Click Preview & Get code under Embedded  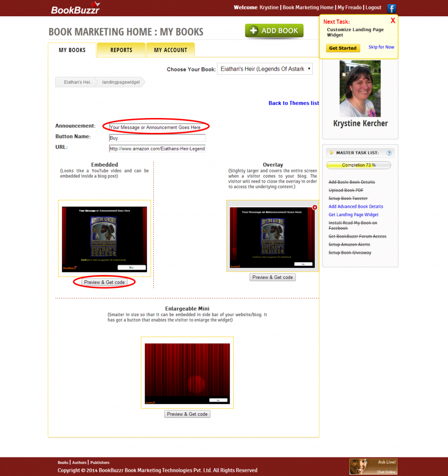[x=105, y=282]
